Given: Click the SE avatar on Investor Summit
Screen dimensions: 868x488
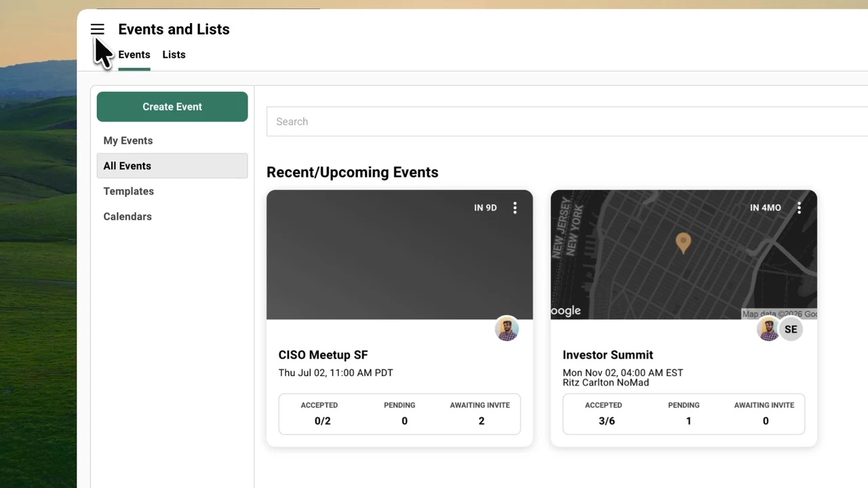Looking at the screenshot, I should pos(791,329).
